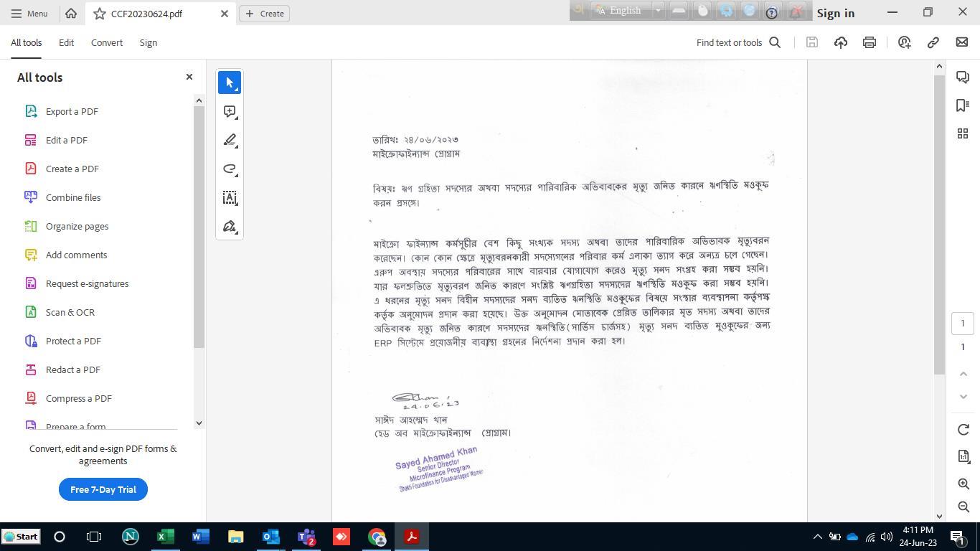
Task: Click the save file icon
Action: click(x=812, y=42)
